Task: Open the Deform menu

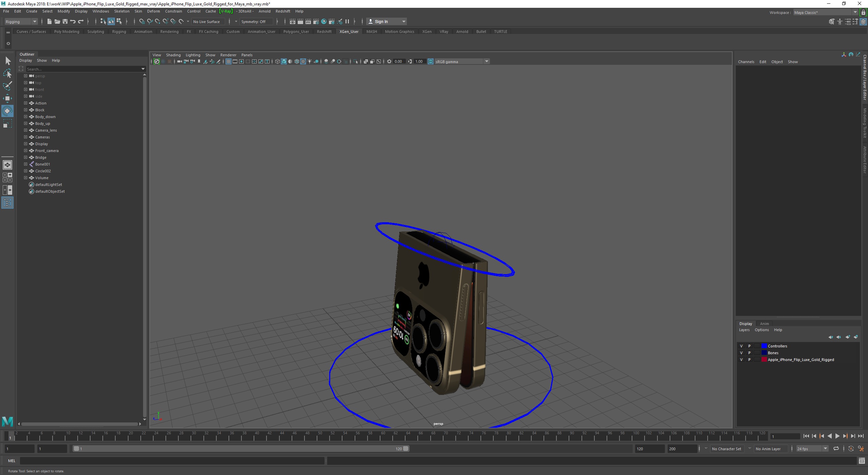Action: [153, 11]
